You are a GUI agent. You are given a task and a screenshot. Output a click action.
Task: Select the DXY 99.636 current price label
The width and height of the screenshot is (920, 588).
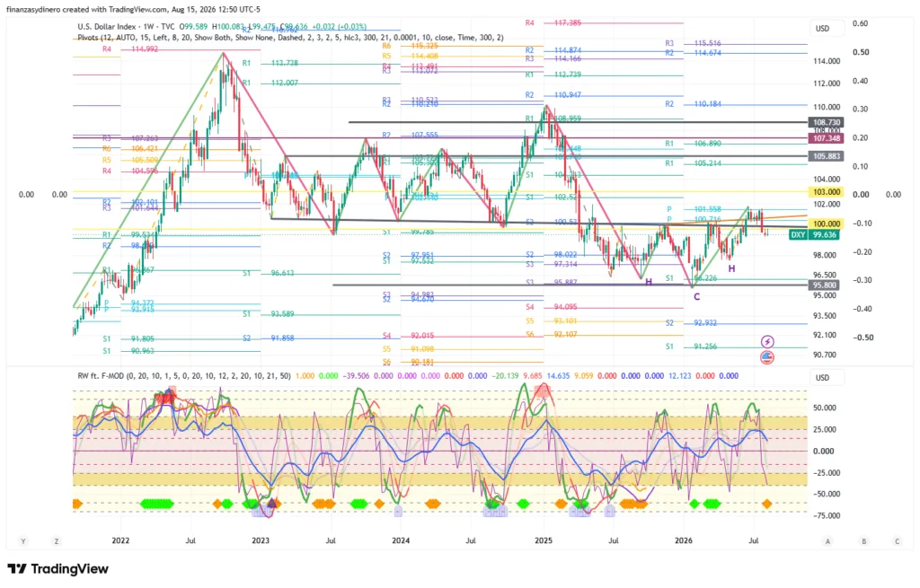pos(814,234)
